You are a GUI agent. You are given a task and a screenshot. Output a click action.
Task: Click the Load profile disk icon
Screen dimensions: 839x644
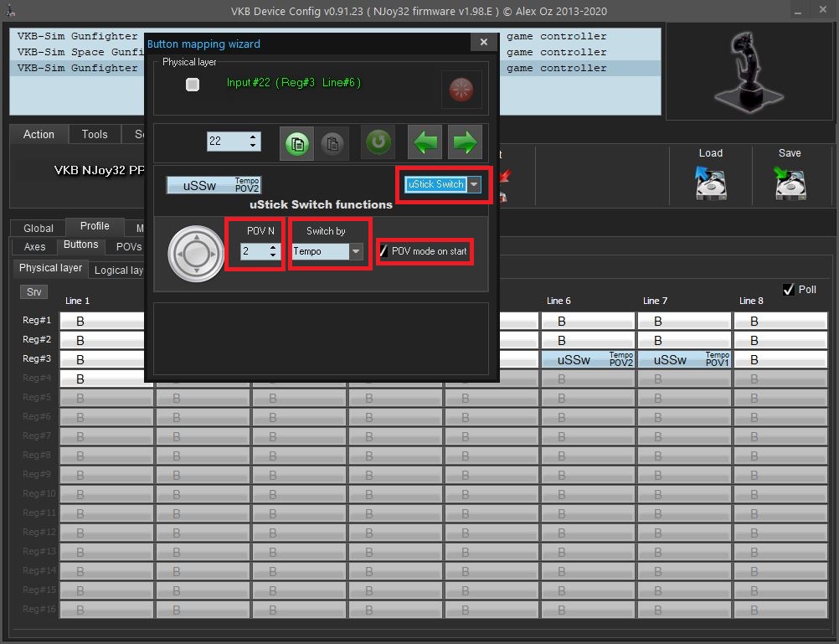[710, 182]
